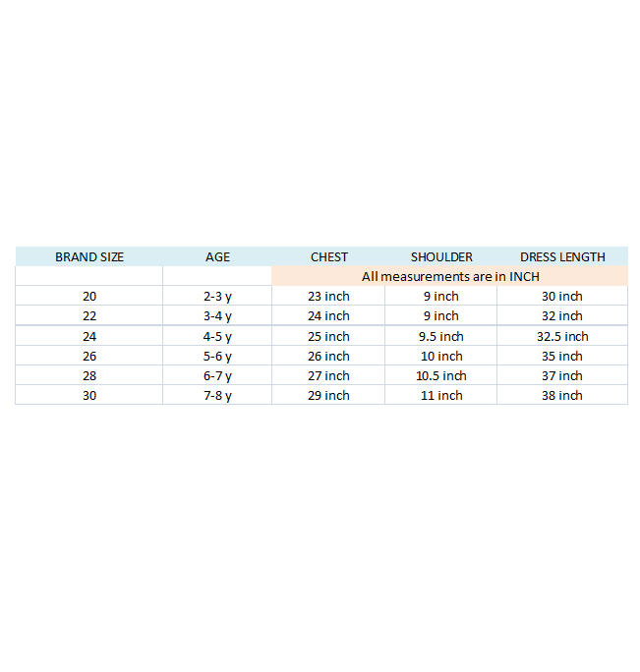
Task: Select the 6-7 y age cell
Action: (217, 375)
